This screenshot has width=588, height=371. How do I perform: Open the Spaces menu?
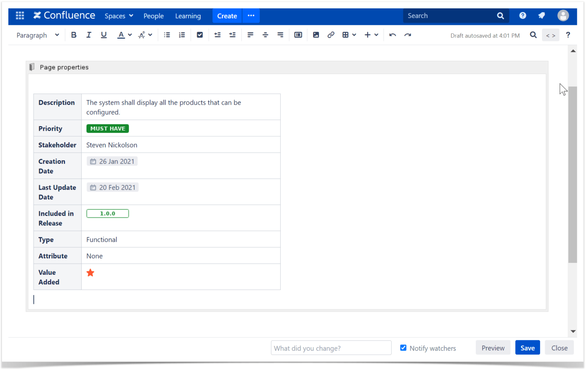(119, 16)
